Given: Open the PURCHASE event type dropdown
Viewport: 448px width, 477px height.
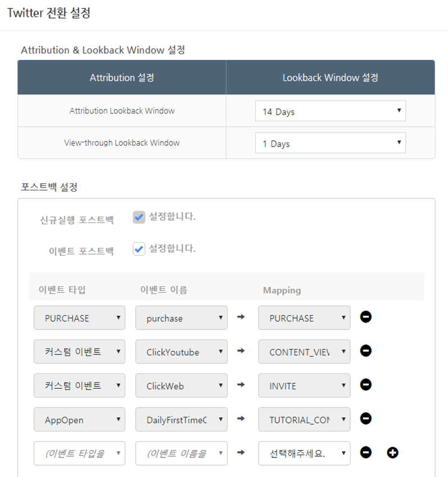Looking at the screenshot, I should [x=79, y=317].
